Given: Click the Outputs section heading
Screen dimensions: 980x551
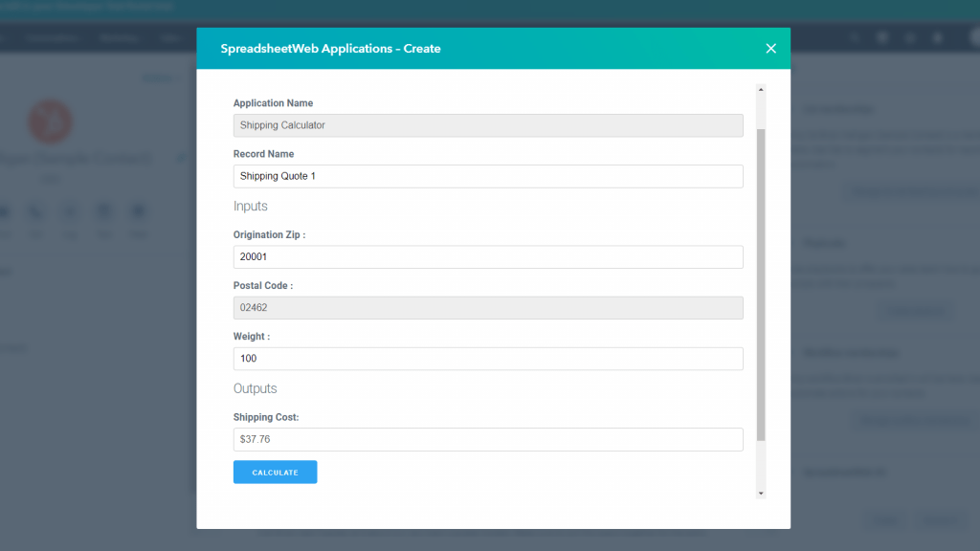Looking at the screenshot, I should (255, 388).
